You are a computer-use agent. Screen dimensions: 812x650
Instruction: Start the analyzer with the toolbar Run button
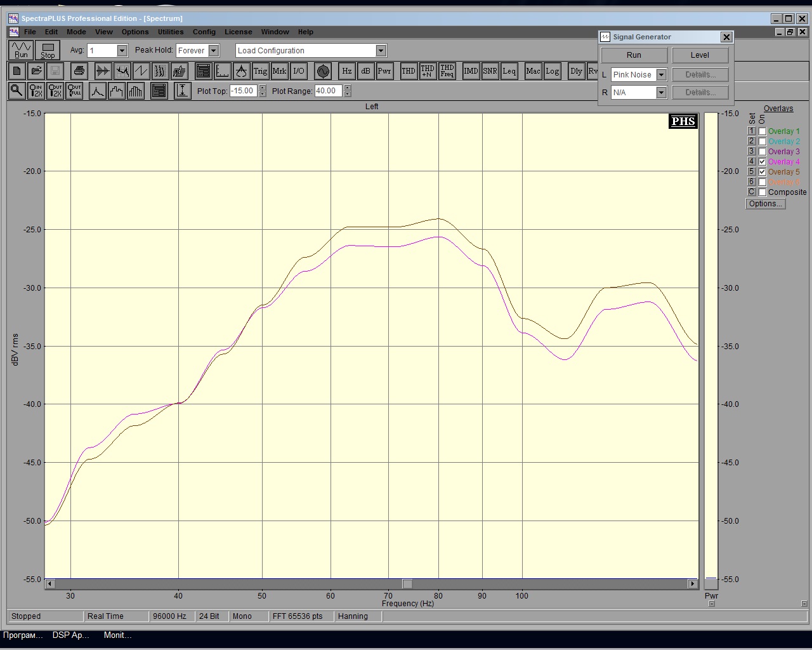coord(22,50)
